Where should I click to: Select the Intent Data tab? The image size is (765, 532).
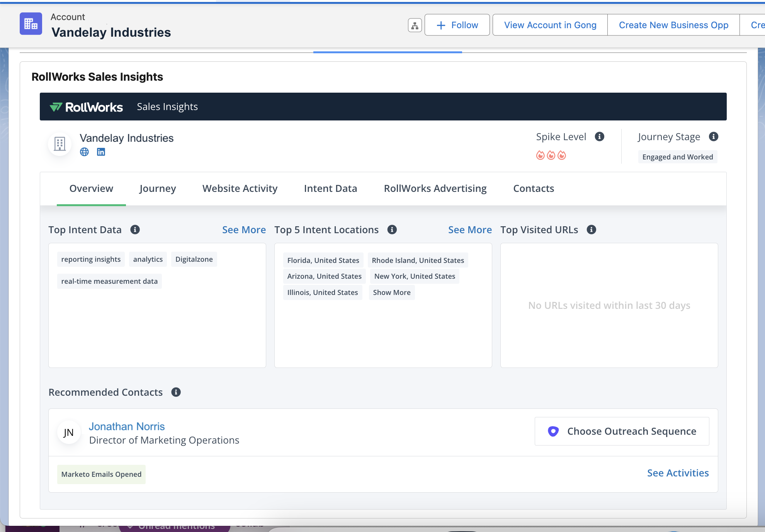click(x=330, y=189)
